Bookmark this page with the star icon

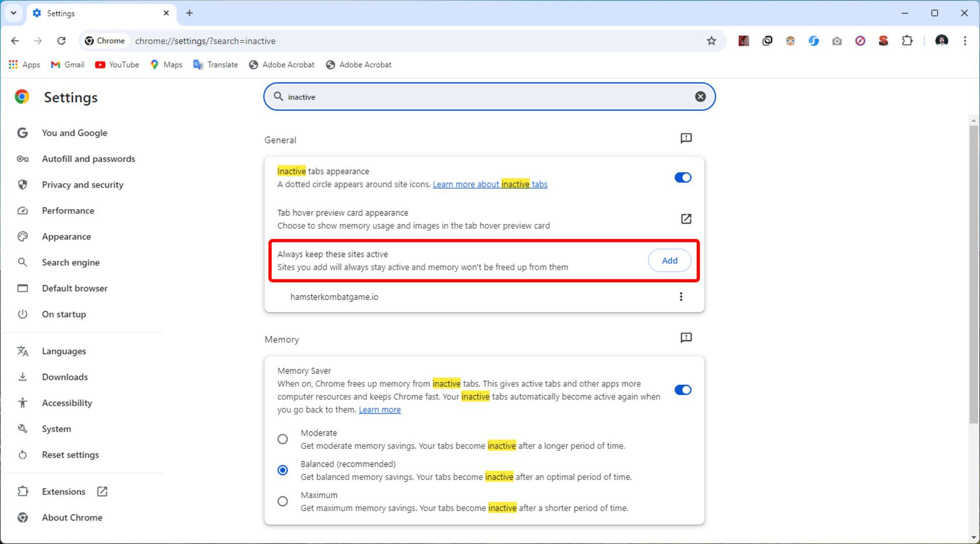tap(711, 41)
